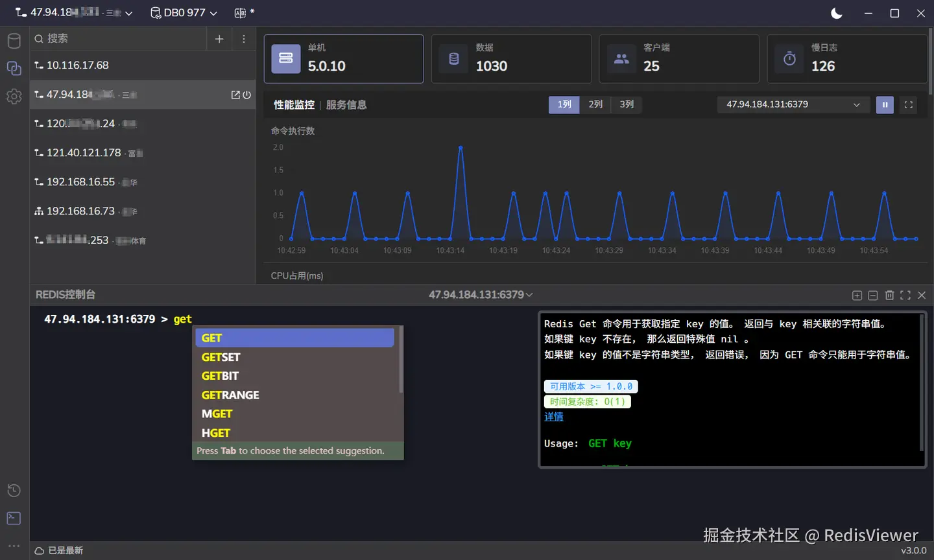Click the command help panel scrollbar

(922, 382)
